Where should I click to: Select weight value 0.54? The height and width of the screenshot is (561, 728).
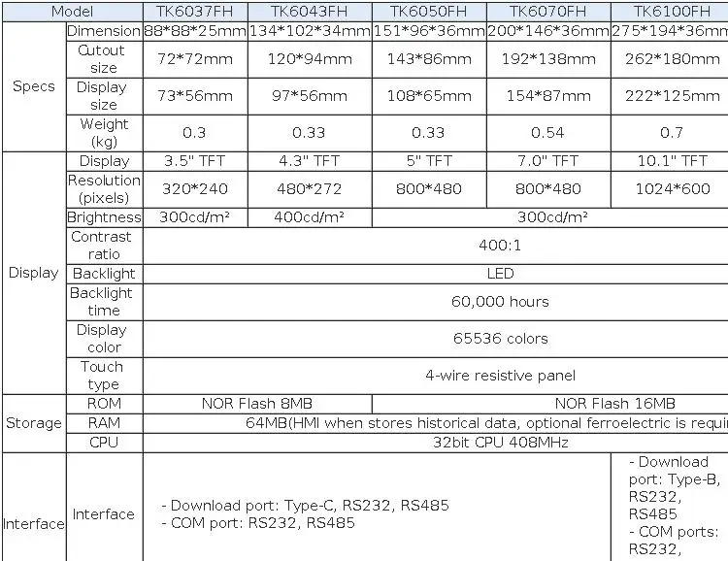(x=547, y=133)
